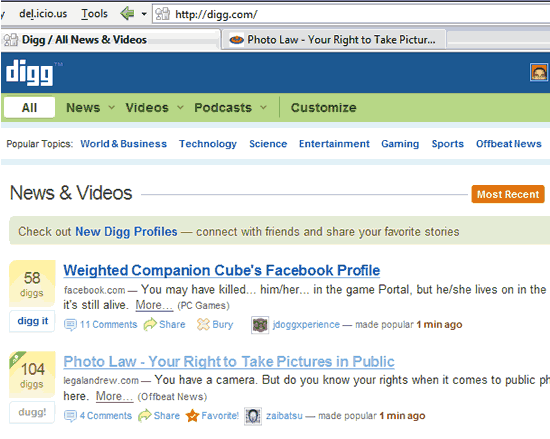Click the legalandrew.com source text
Viewport: 550px width, 439px height.
pyautogui.click(x=101, y=380)
